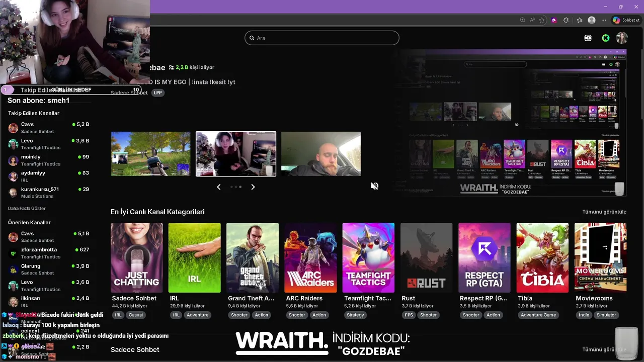Open the browser Extensions puzzle icon
The image size is (644, 362).
566,20
